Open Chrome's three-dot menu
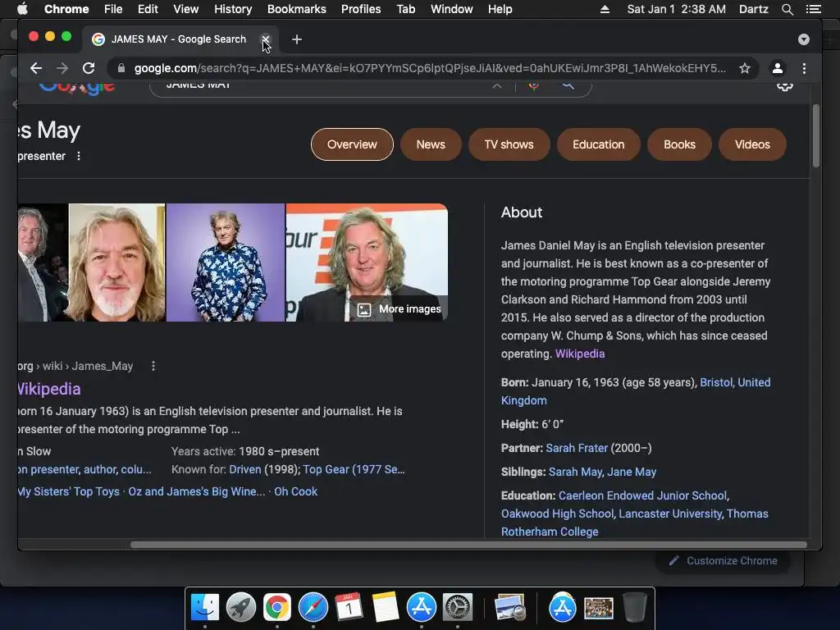Image resolution: width=840 pixels, height=630 pixels. pyautogui.click(x=804, y=68)
